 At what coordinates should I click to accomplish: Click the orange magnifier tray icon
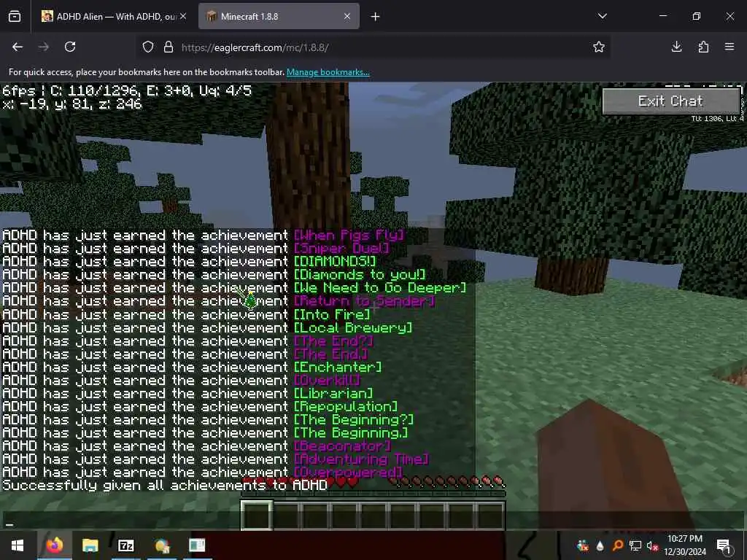617,545
